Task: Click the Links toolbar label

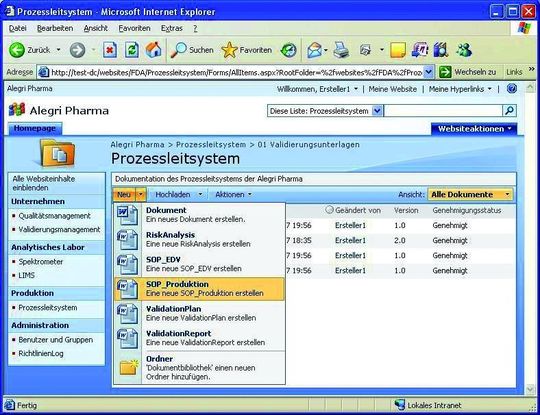Action: (514, 72)
